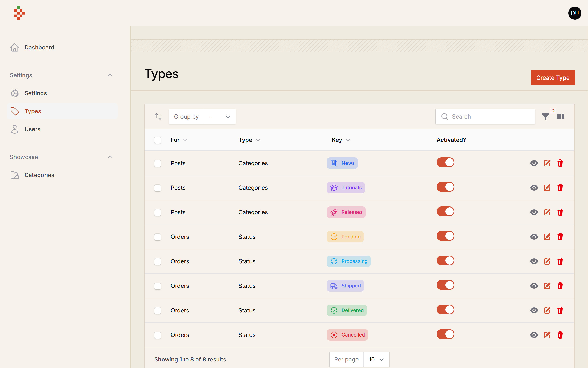The width and height of the screenshot is (588, 368).
Task: Sort by the Type column
Action: pos(249,140)
